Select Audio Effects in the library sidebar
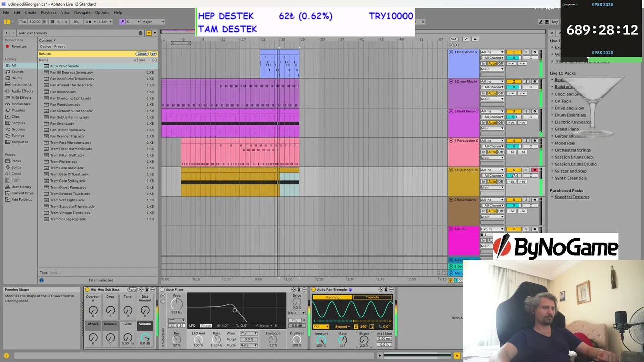 [x=22, y=91]
